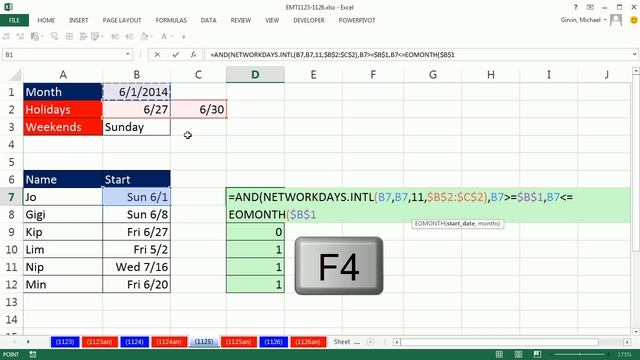Click the user account avatar picture
The image size is (640, 360).
(x=616, y=20)
